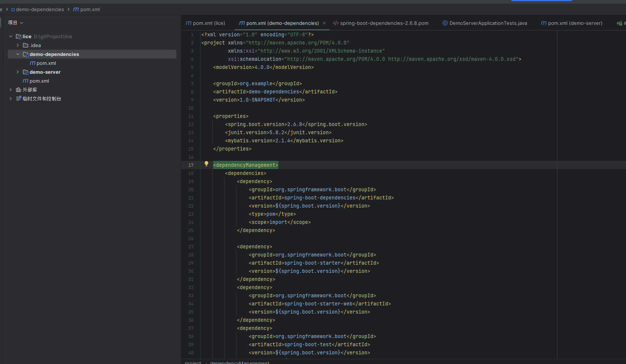Click the Maven icon of root pom.xml
Screen dimensions: 626x364
pyautogui.click(x=26, y=81)
